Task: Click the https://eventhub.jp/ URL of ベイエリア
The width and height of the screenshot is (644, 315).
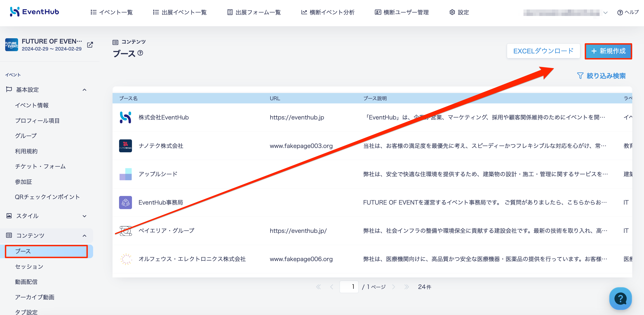Action: 298,231
